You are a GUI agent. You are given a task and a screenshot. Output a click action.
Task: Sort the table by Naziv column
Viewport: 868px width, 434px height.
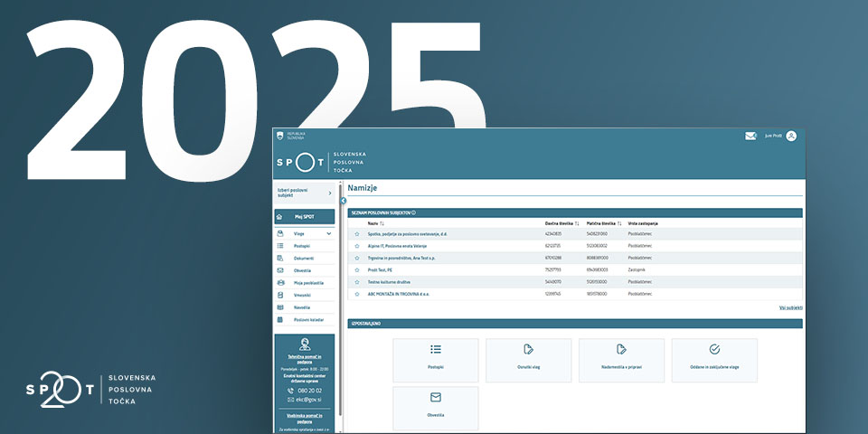point(376,223)
